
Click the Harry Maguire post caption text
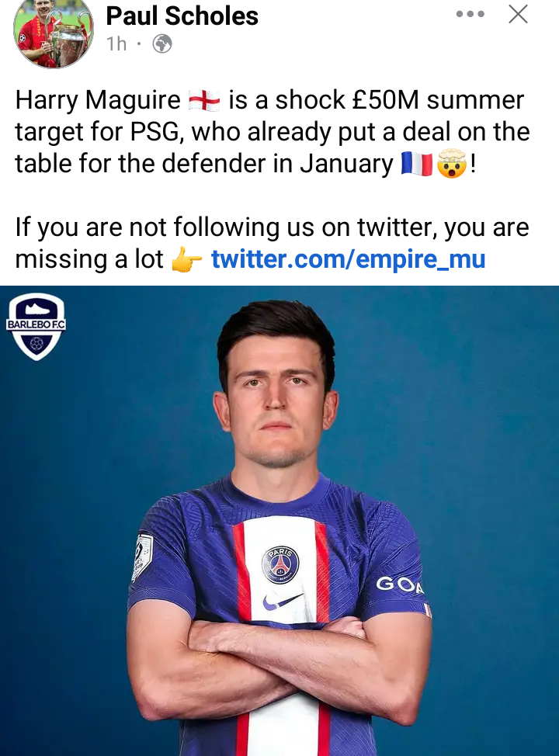pos(273,132)
